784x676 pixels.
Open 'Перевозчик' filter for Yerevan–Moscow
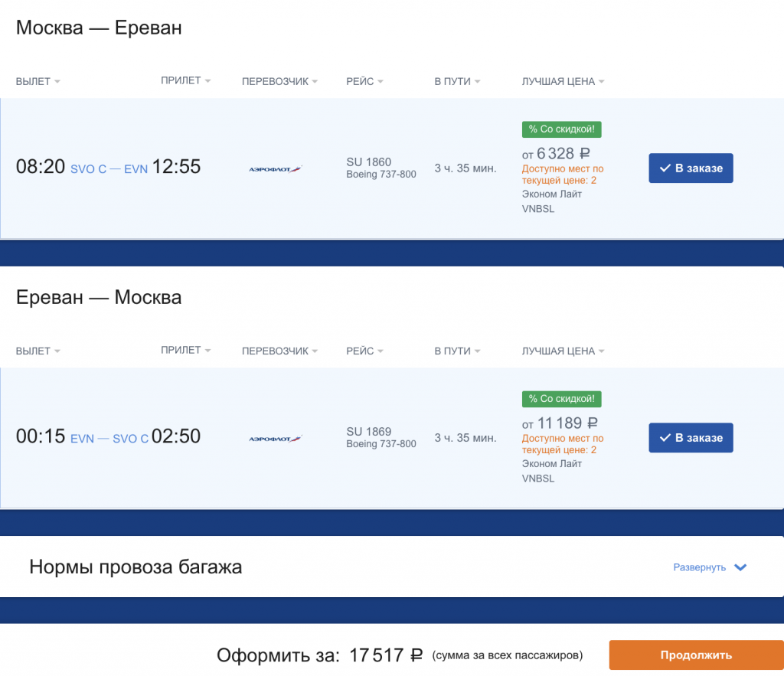[x=279, y=351]
